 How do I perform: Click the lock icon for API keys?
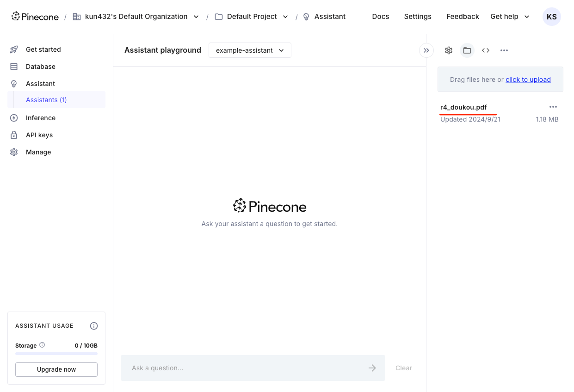tap(14, 135)
